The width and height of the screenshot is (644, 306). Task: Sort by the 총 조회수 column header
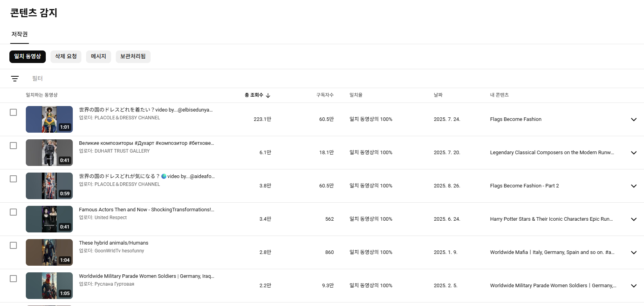254,95
